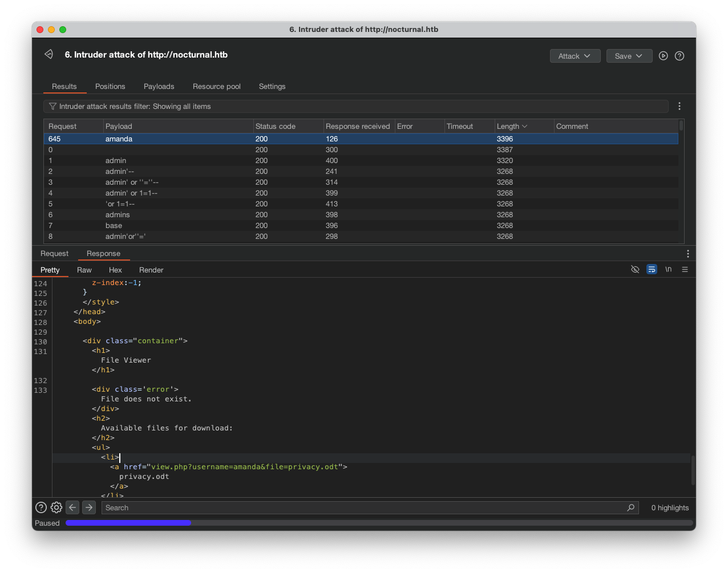Image resolution: width=728 pixels, height=573 pixels.
Task: Sort by the Status code column header
Action: pos(288,127)
